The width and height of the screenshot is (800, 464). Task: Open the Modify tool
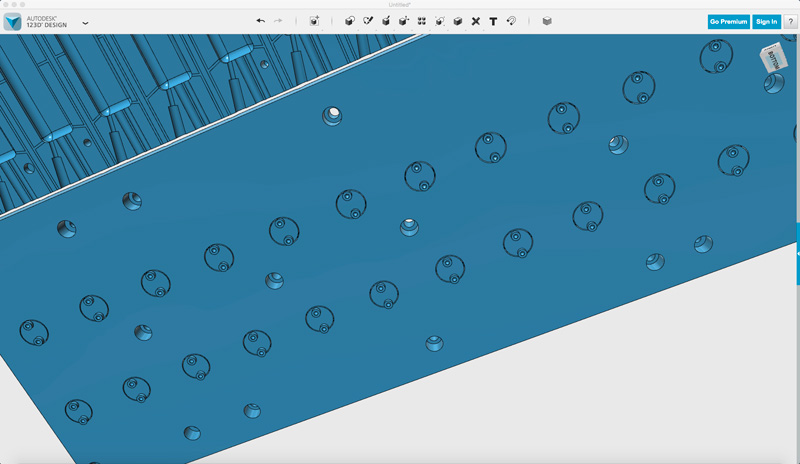point(403,21)
